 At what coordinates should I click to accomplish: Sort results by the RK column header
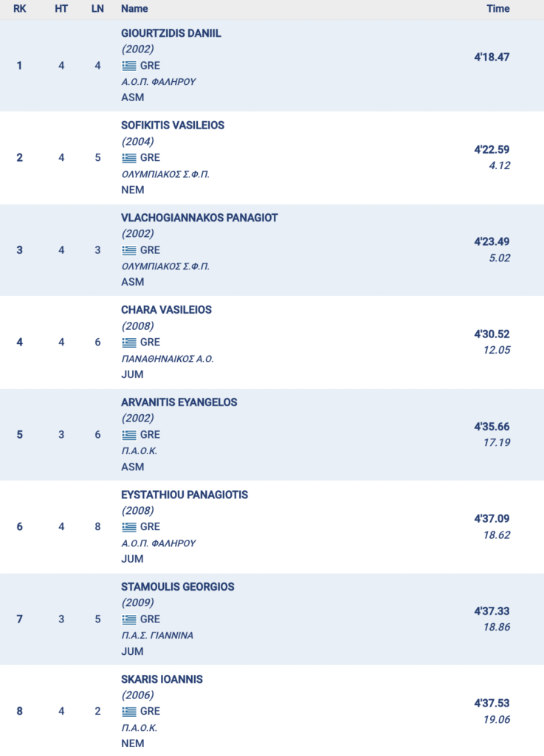coord(20,9)
